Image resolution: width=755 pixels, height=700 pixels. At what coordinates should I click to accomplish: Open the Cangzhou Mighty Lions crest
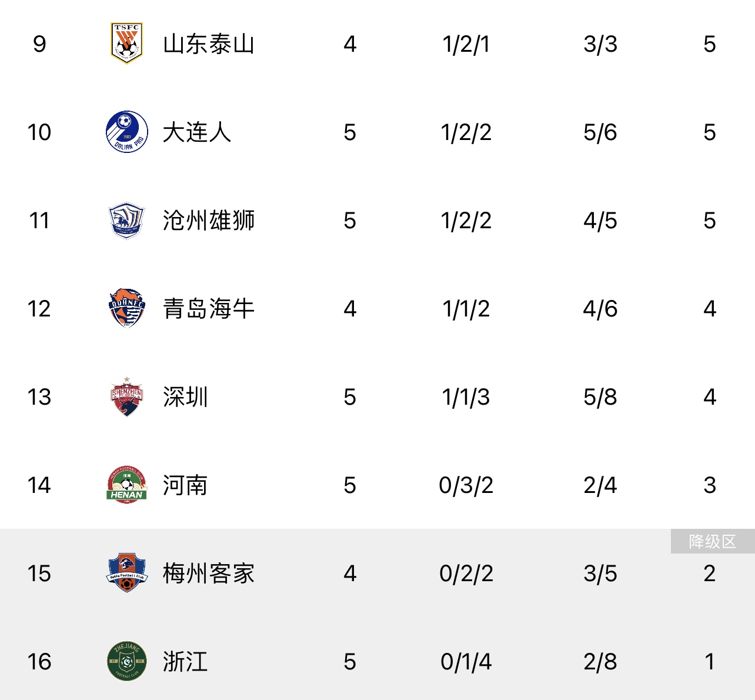coord(126,221)
